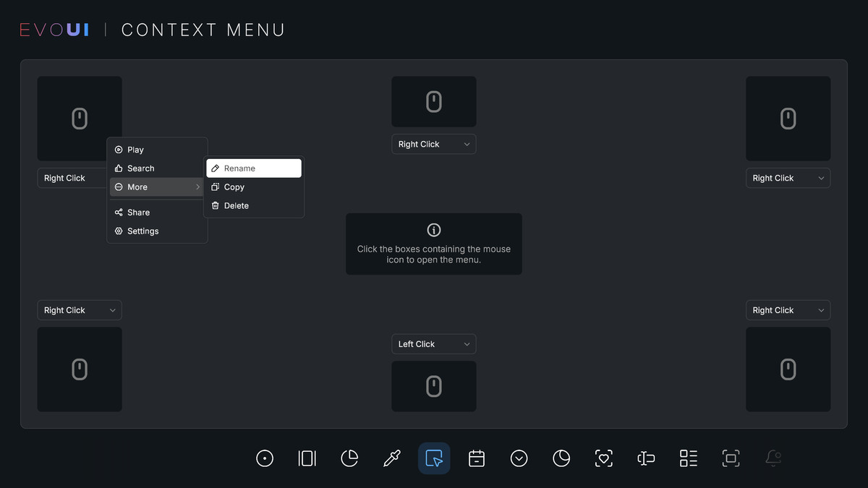Click the bottom-center mouse icon box
Viewport: 868px width, 488px height.
tap(433, 386)
